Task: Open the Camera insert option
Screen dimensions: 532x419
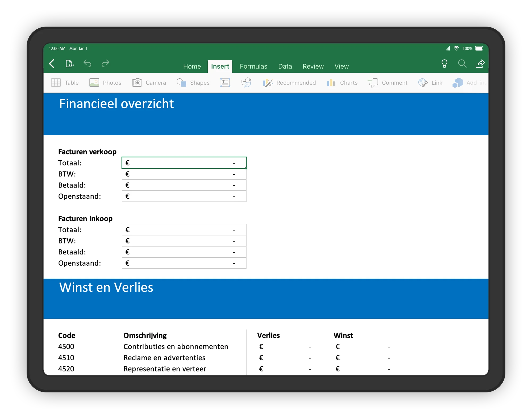Action: 149,83
